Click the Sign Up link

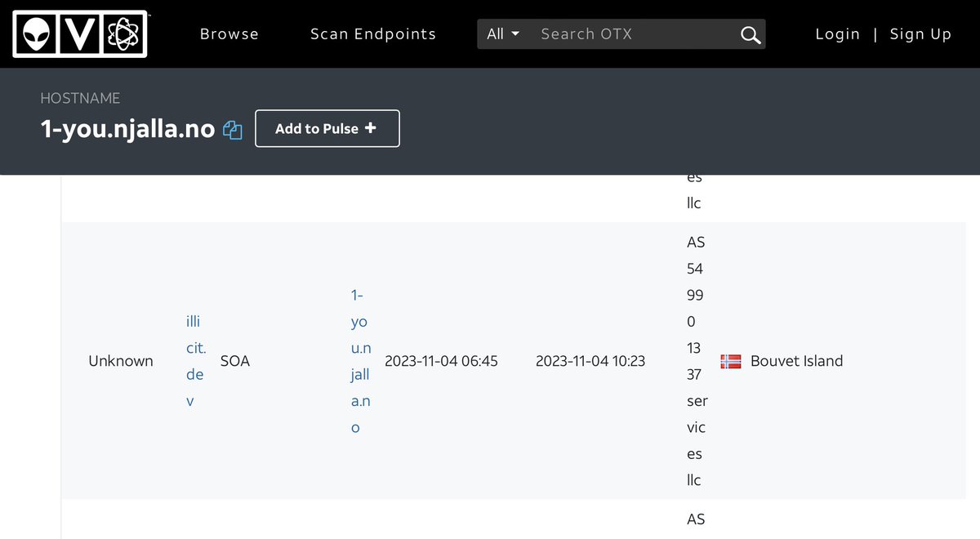[x=920, y=34]
